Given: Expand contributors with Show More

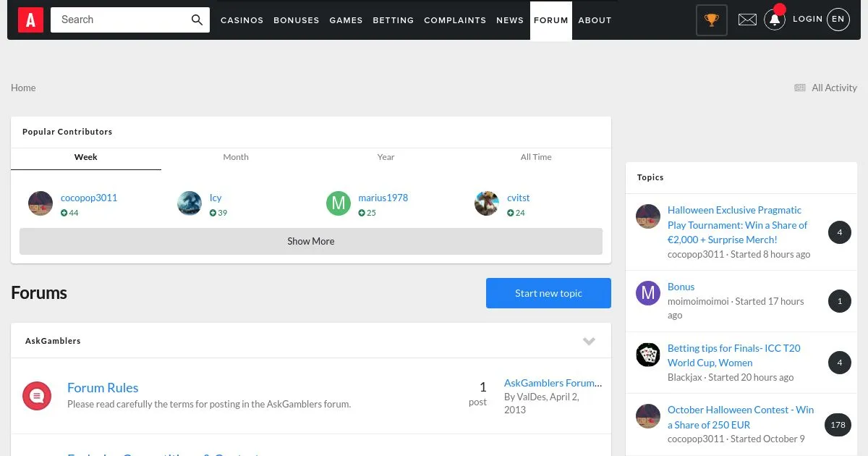Looking at the screenshot, I should pyautogui.click(x=310, y=241).
